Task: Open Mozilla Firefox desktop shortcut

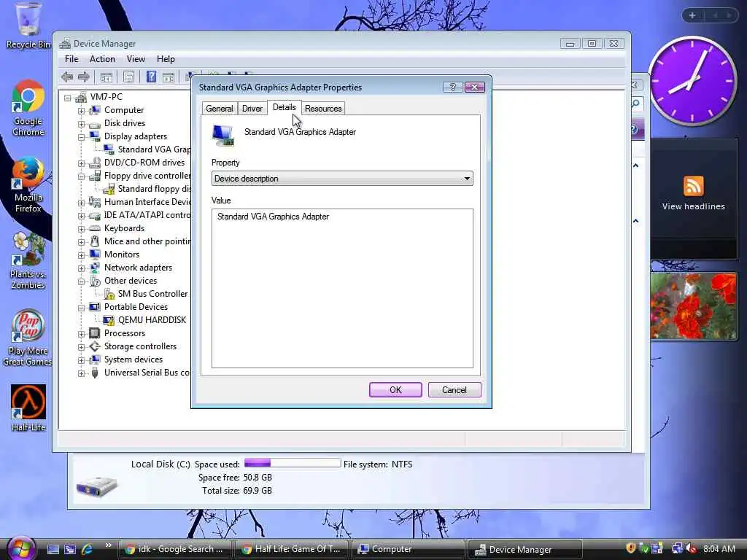Action: (x=28, y=184)
